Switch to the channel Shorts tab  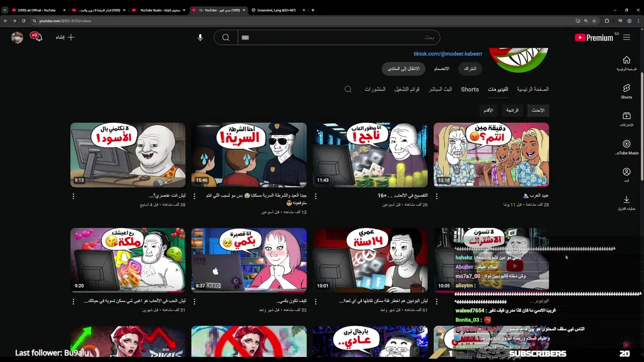tap(470, 89)
